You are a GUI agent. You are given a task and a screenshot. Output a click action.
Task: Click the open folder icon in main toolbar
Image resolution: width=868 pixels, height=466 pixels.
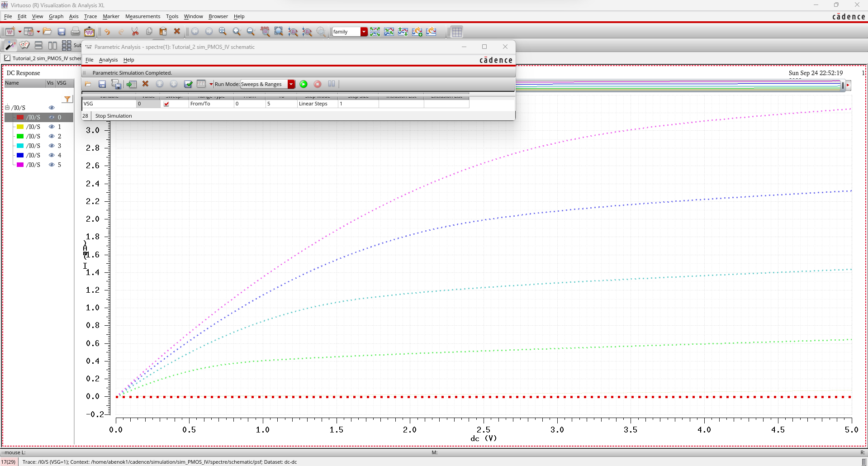[x=47, y=32]
